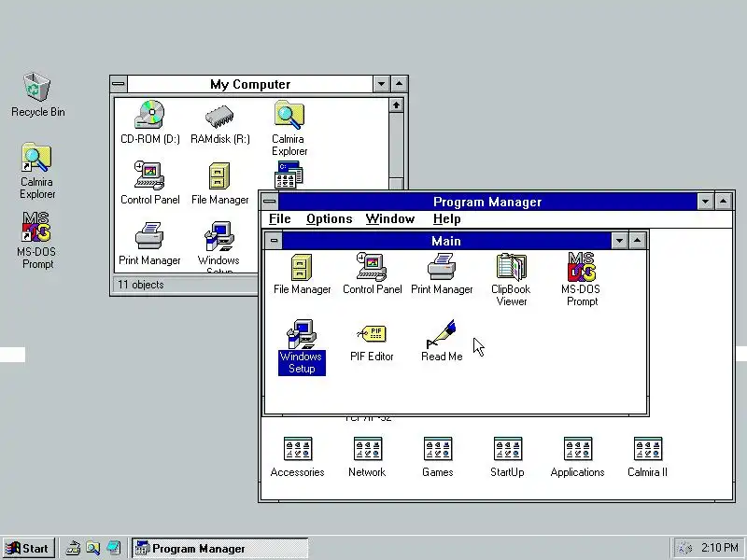This screenshot has width=747, height=560.
Task: Click the 2:10 PM clock in tray
Action: click(719, 548)
